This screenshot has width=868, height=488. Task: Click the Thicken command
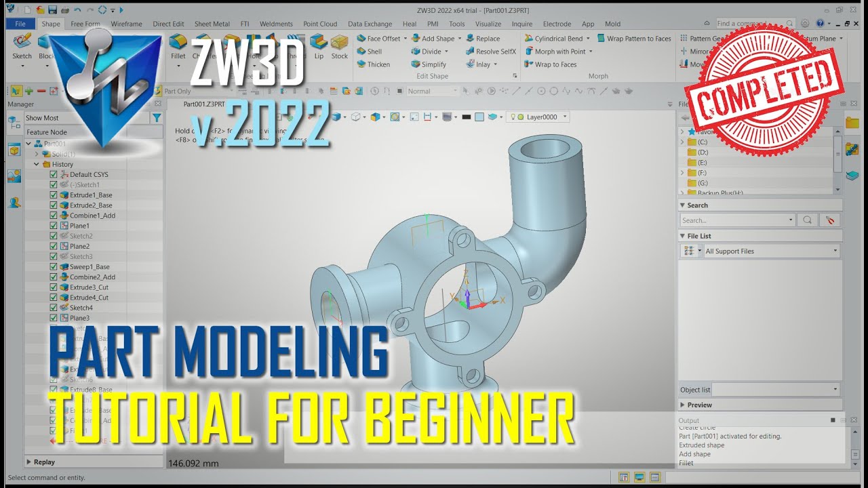click(373, 64)
